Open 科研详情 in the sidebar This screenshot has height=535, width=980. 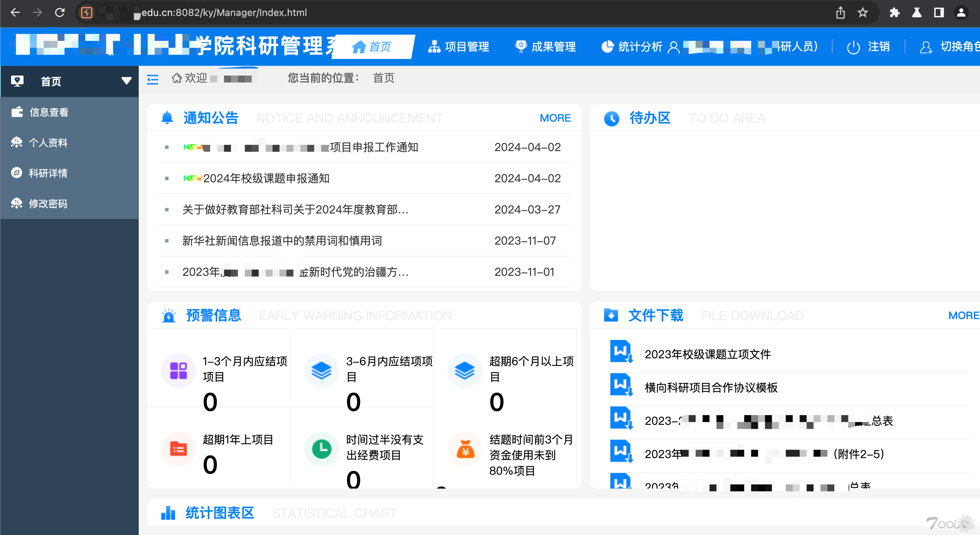coord(69,173)
